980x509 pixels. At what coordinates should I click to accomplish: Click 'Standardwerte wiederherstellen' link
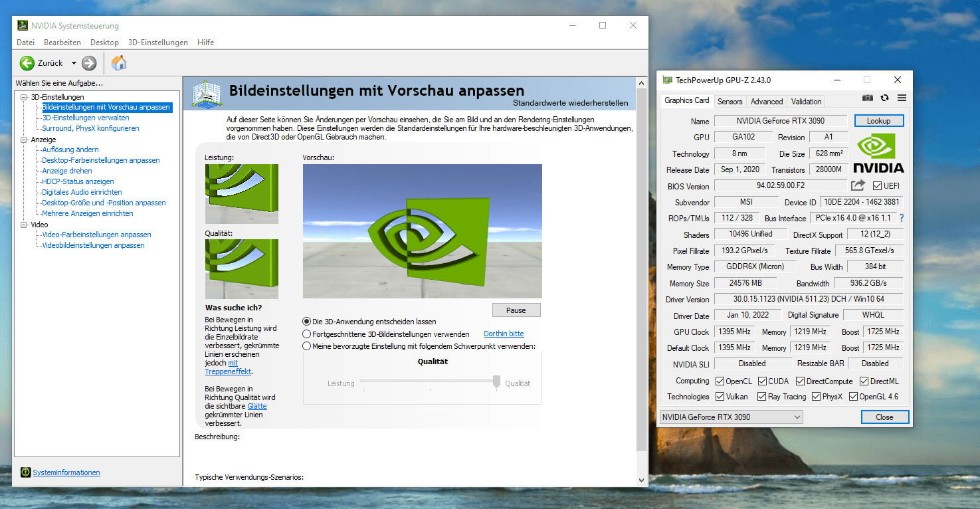[570, 103]
